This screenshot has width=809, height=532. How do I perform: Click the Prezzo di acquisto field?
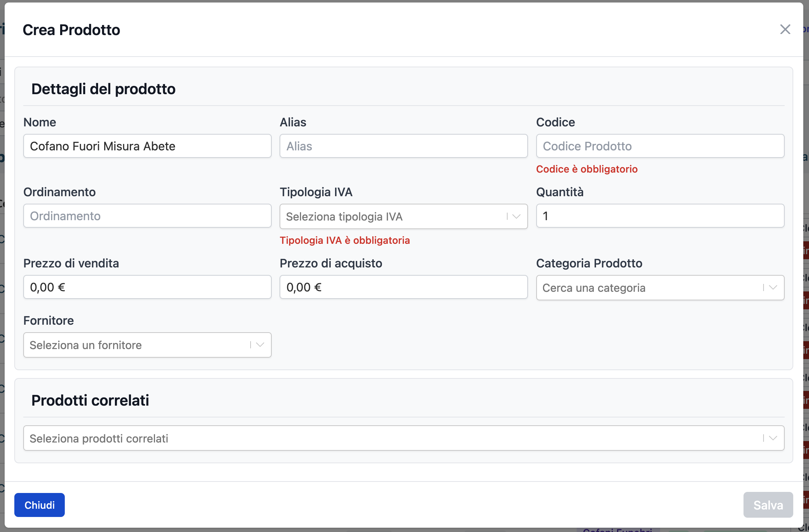[403, 287]
